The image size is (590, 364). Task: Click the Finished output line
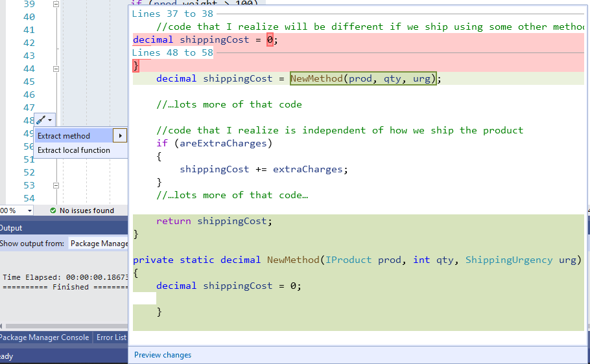click(65, 287)
